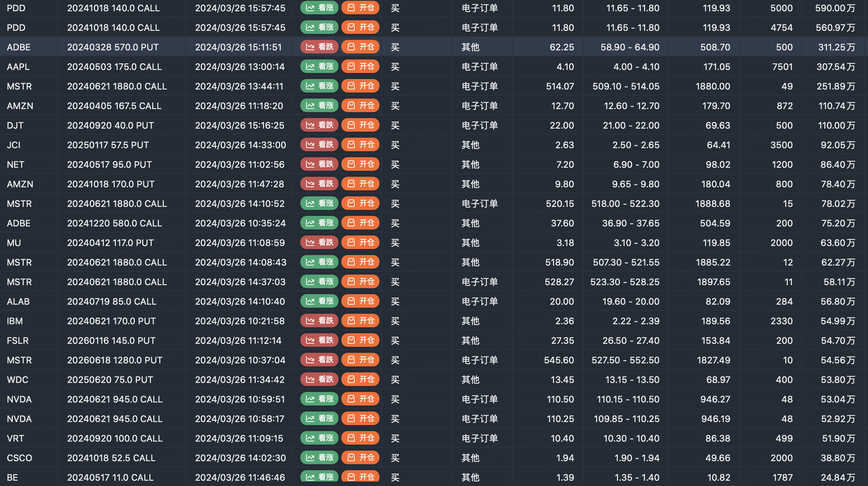The height and width of the screenshot is (486, 868).
Task: Select the IBM 20240621 170.0 PUT contract
Action: click(111, 321)
